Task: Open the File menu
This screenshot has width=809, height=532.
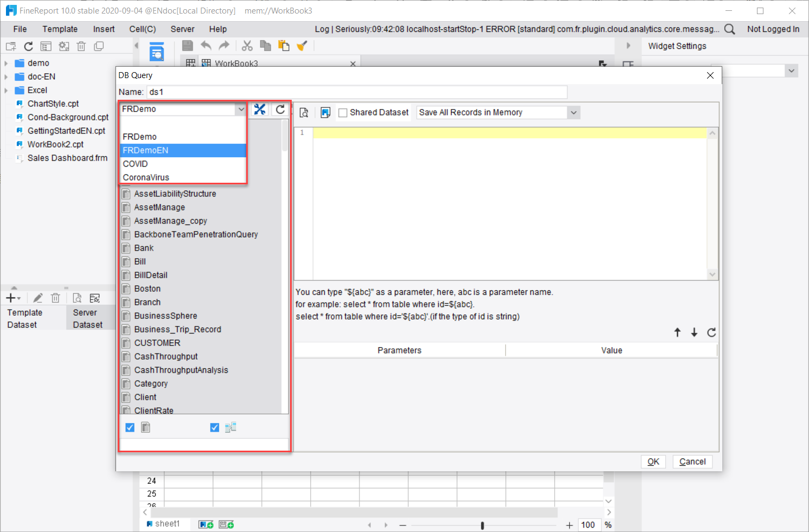Action: pos(20,29)
